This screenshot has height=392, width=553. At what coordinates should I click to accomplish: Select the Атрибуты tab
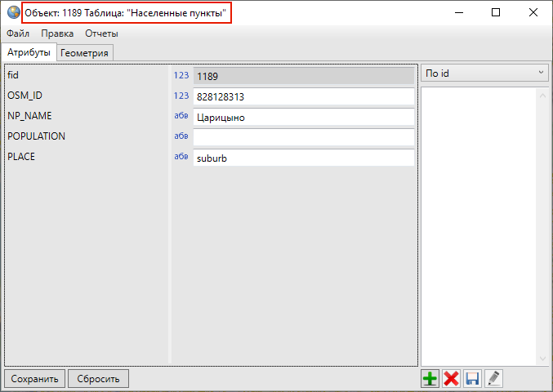point(29,53)
